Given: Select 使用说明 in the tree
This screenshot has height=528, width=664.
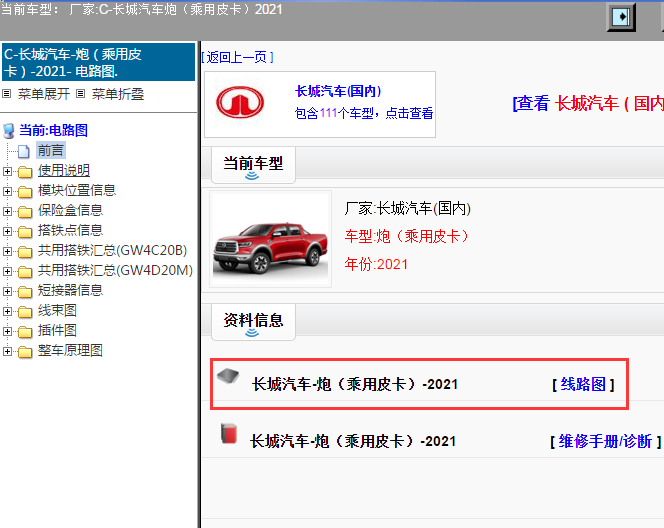Looking at the screenshot, I should pyautogui.click(x=64, y=170).
